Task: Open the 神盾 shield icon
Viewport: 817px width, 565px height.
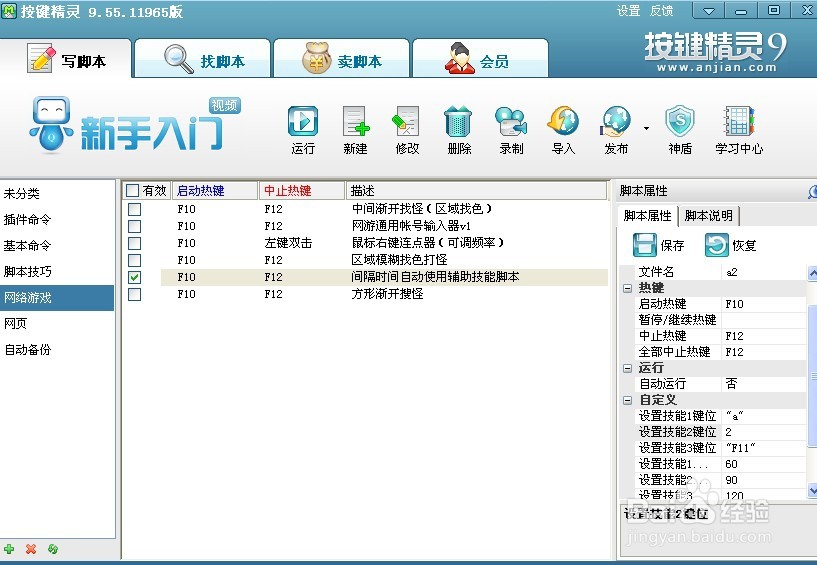Action: click(680, 122)
